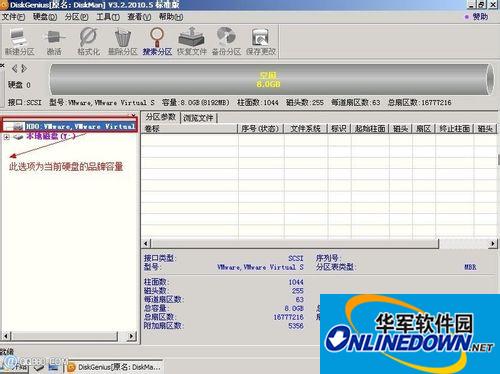This screenshot has width=500, height=374.
Task: Click the 格式化 (Format) toolbar icon
Action: coord(88,41)
